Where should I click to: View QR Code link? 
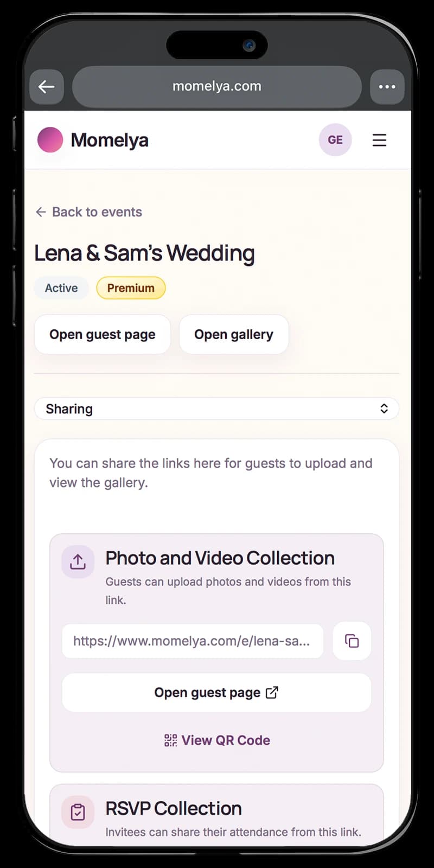coord(216,741)
